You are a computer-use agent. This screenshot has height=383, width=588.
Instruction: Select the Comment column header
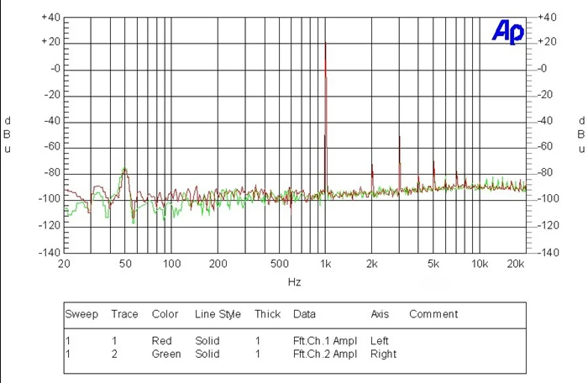(x=433, y=314)
